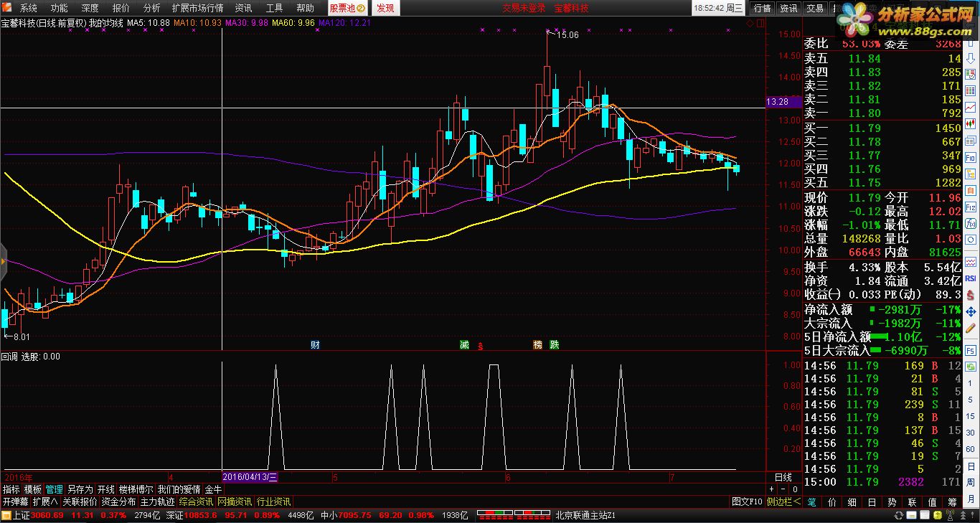Click the 财 event marker on chart
Image resolution: width=980 pixels, height=523 pixels.
click(x=314, y=345)
